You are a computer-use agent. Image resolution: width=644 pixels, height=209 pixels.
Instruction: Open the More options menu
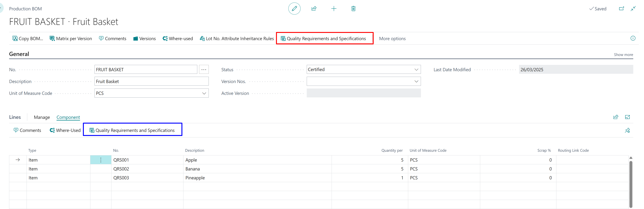click(x=392, y=39)
